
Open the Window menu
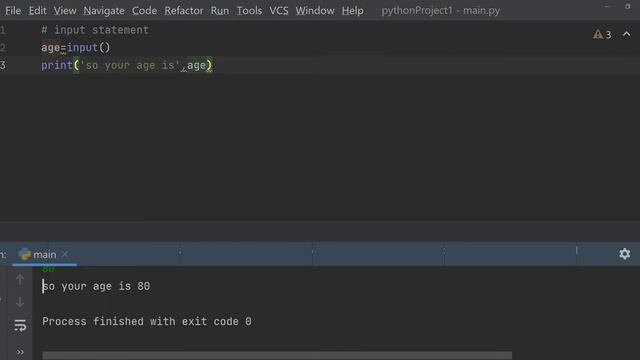point(315,11)
